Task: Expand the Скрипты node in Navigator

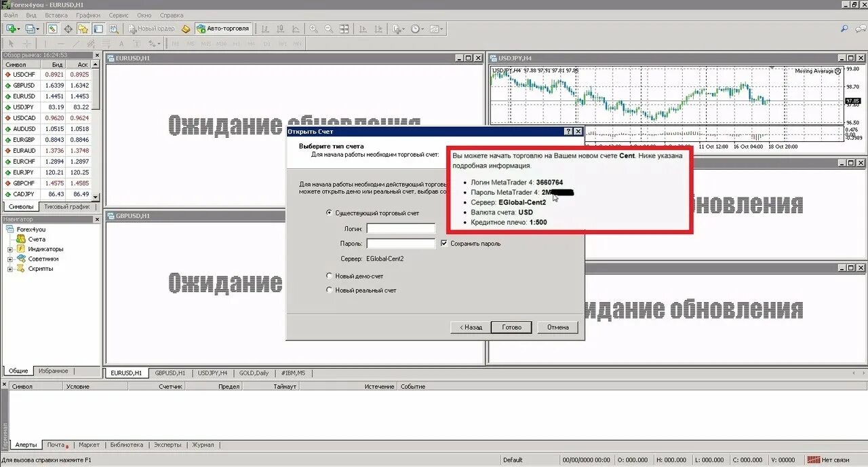Action: point(10,269)
